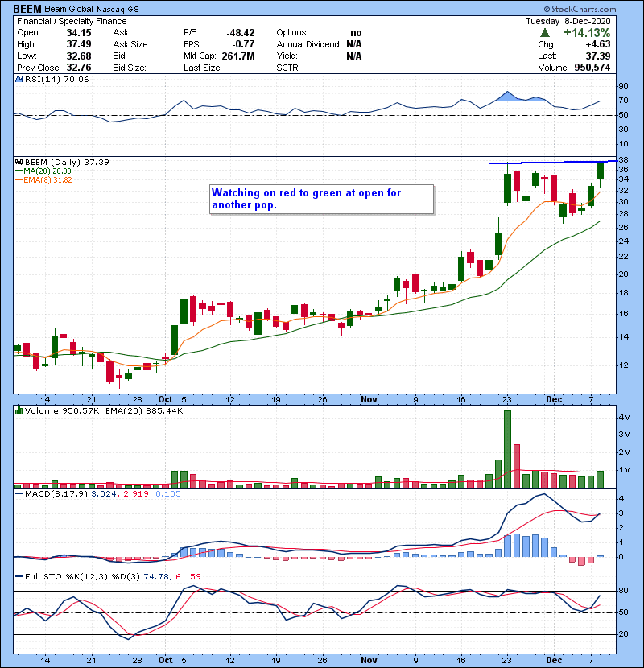Click the 'EMA(8) 31.82' legend entry

44,179
